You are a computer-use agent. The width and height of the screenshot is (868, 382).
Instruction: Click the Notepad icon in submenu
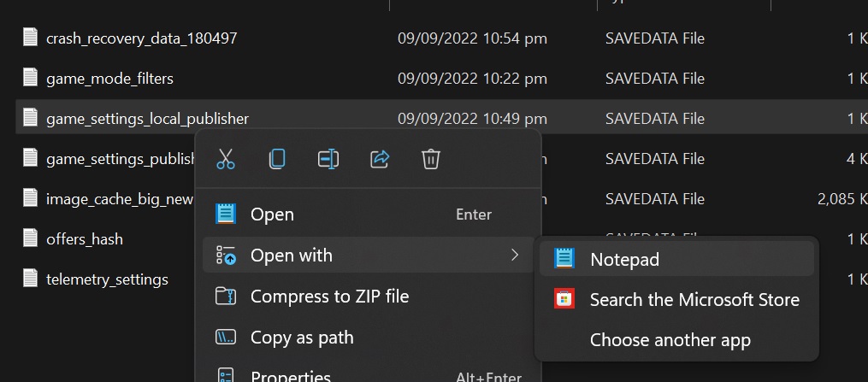tap(564, 259)
